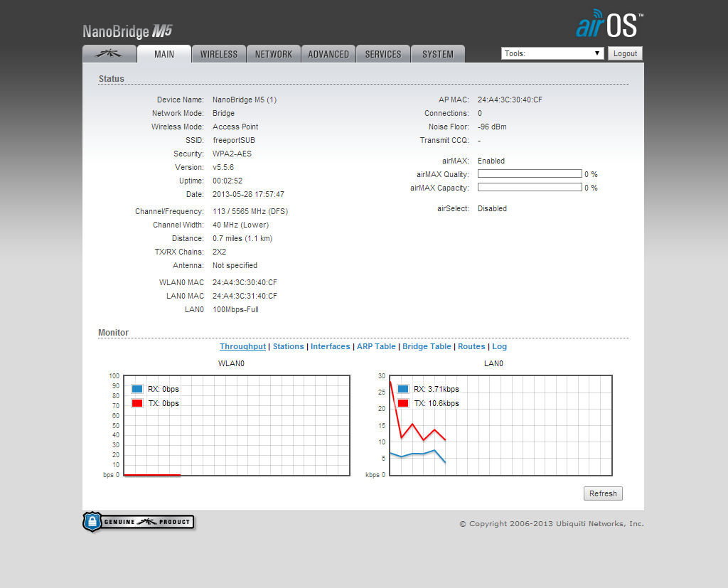
Task: Click the LAN0 MAC address '24:A4:3C:31:40:CF'
Action: point(245,296)
